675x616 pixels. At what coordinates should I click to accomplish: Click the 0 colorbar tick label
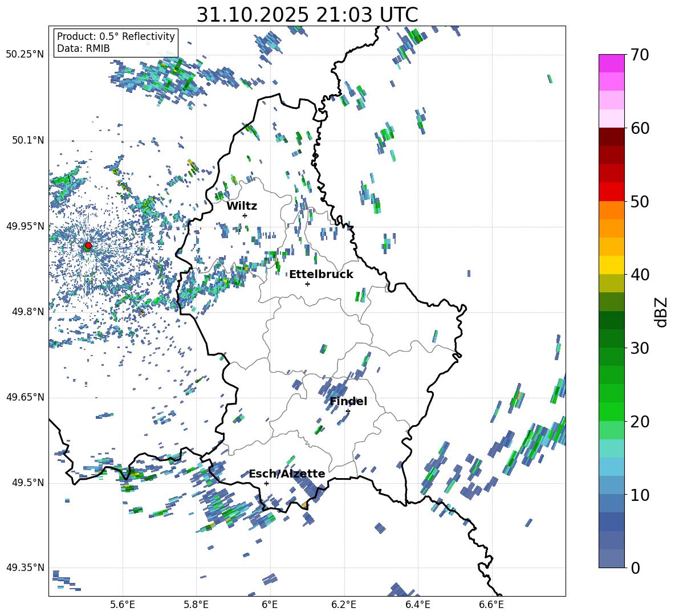tap(635, 568)
